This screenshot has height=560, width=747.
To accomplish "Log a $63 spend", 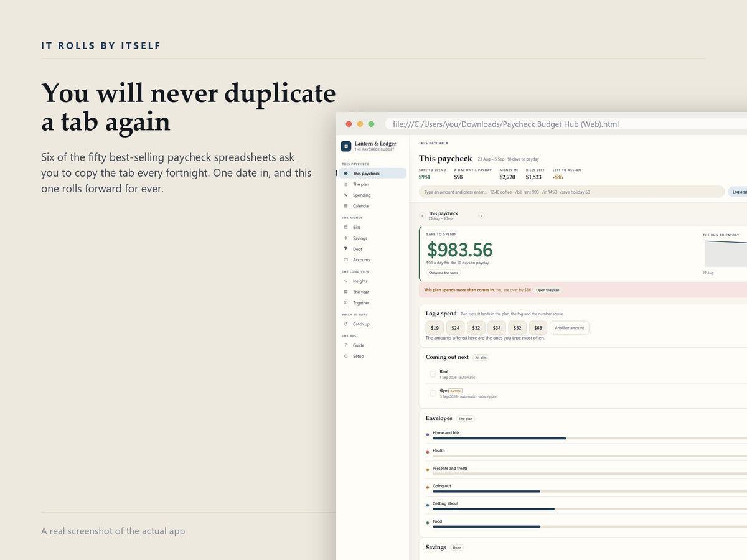I will click(x=538, y=328).
